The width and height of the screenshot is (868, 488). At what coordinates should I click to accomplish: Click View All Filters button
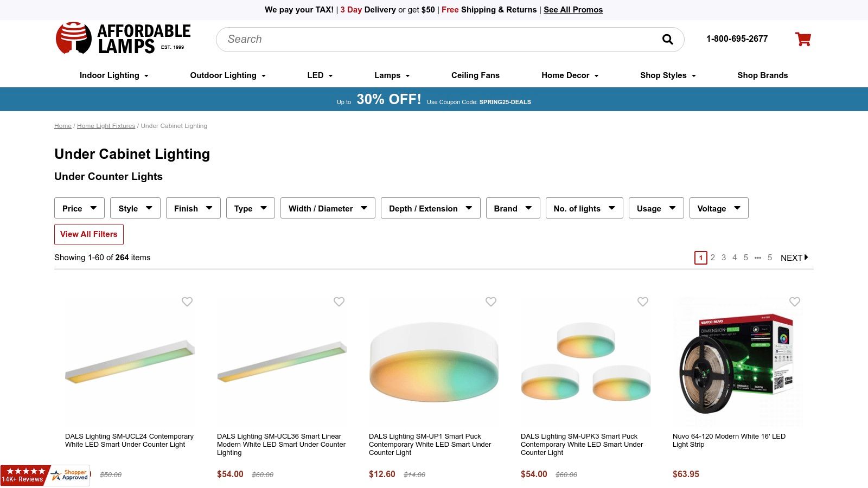coord(89,234)
